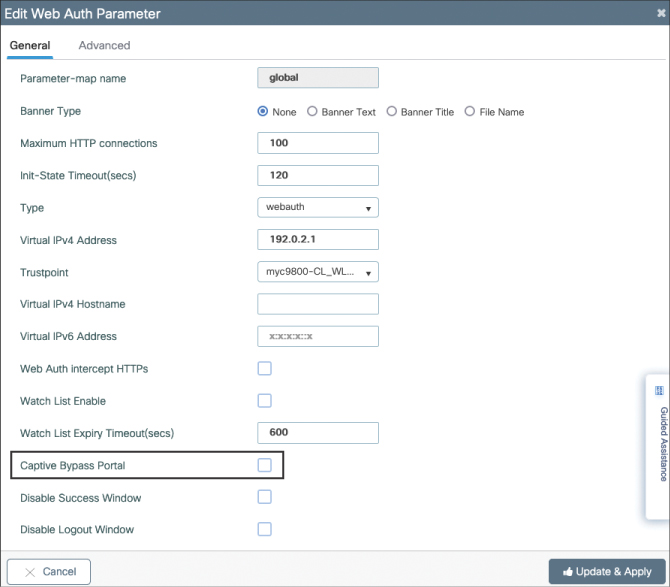This screenshot has height=587, width=670.
Task: Focus the Virtual IPv4 Address field
Action: (x=318, y=240)
